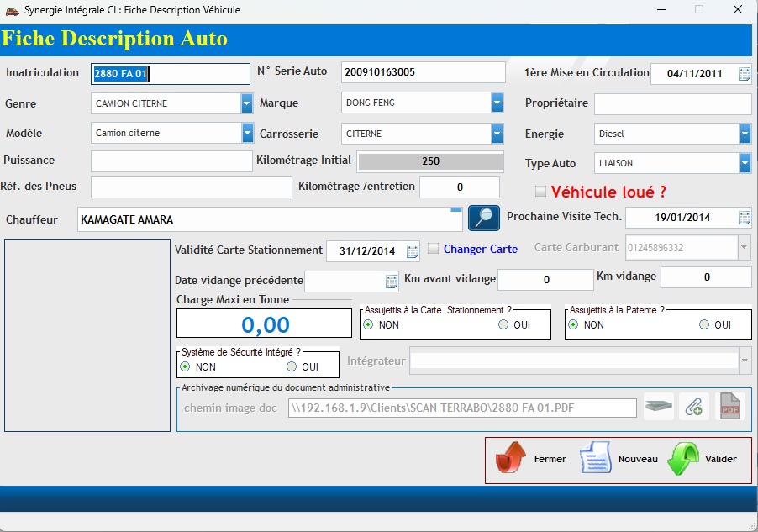Open calendar for 1ère Mise en Circulation
This screenshot has width=758, height=532.
coord(745,74)
